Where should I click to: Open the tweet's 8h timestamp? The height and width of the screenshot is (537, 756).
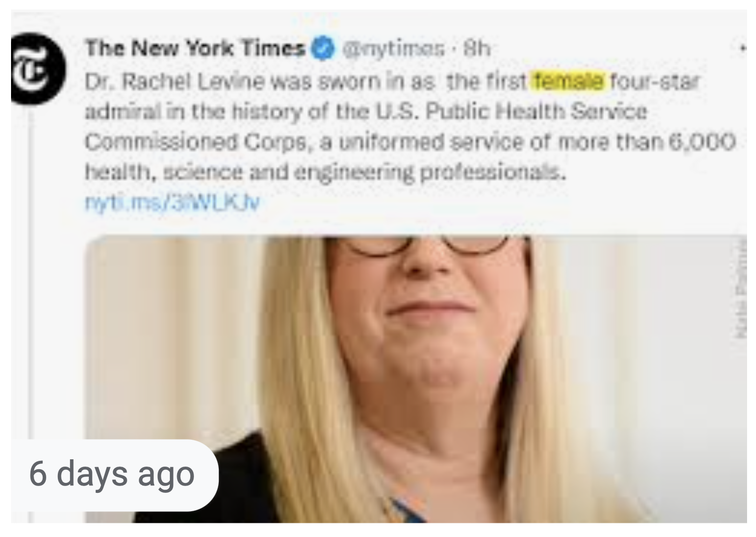[x=476, y=49]
